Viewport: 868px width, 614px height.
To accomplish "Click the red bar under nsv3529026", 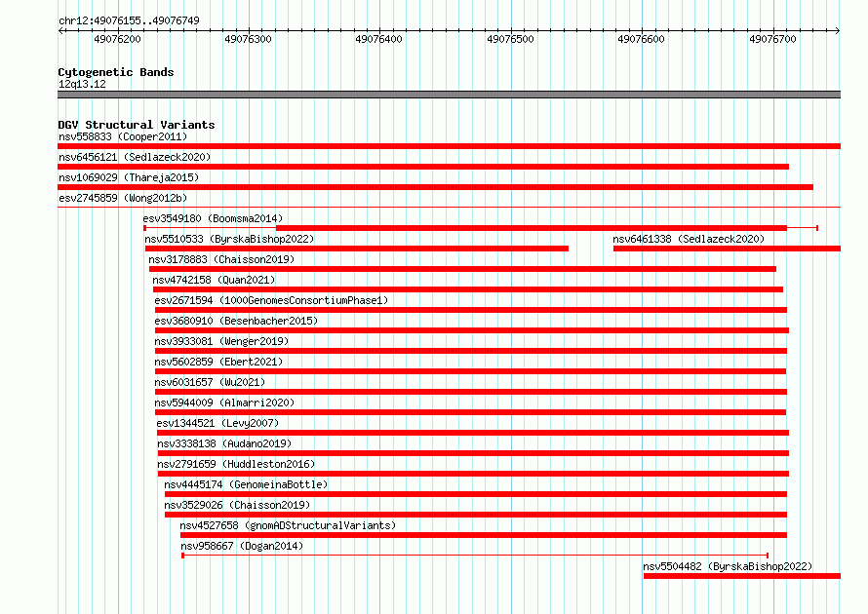I will coord(476,515).
